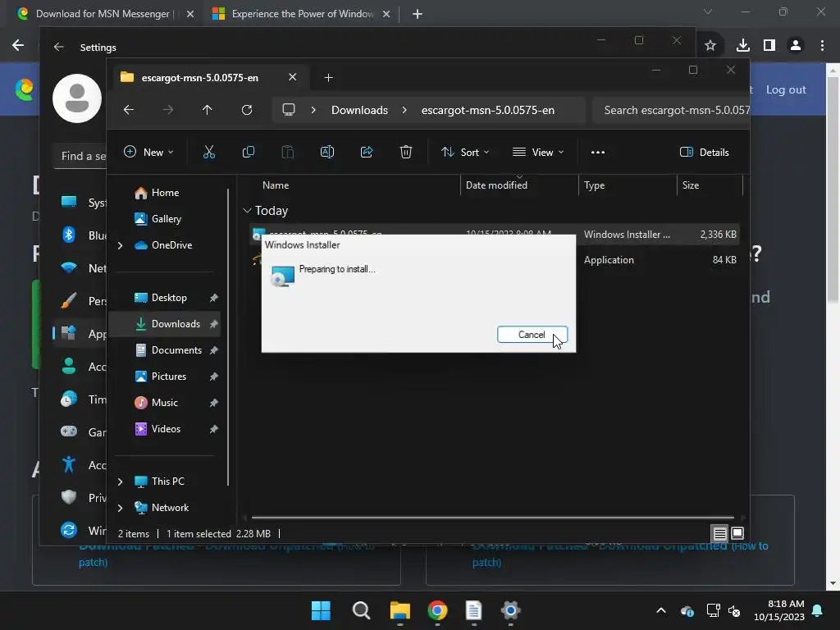Open Desktop in the navigation pane

click(169, 297)
